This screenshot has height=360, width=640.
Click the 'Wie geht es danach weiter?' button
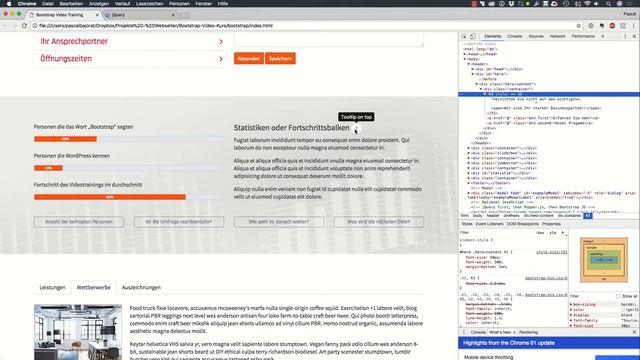click(x=279, y=222)
